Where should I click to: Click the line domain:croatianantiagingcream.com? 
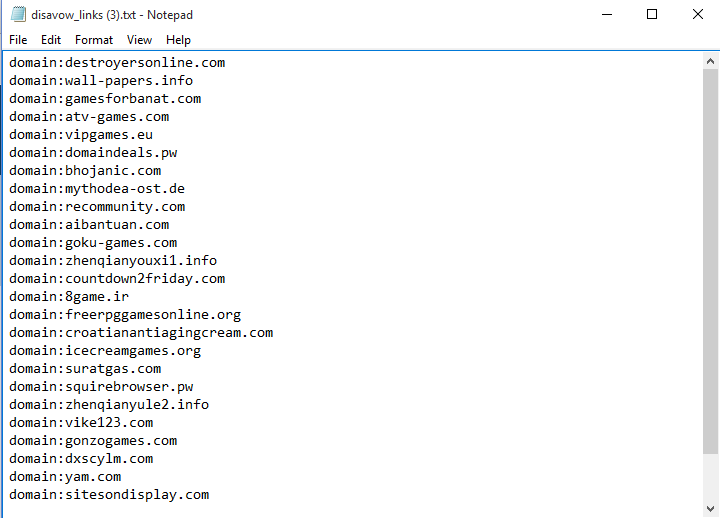click(141, 332)
